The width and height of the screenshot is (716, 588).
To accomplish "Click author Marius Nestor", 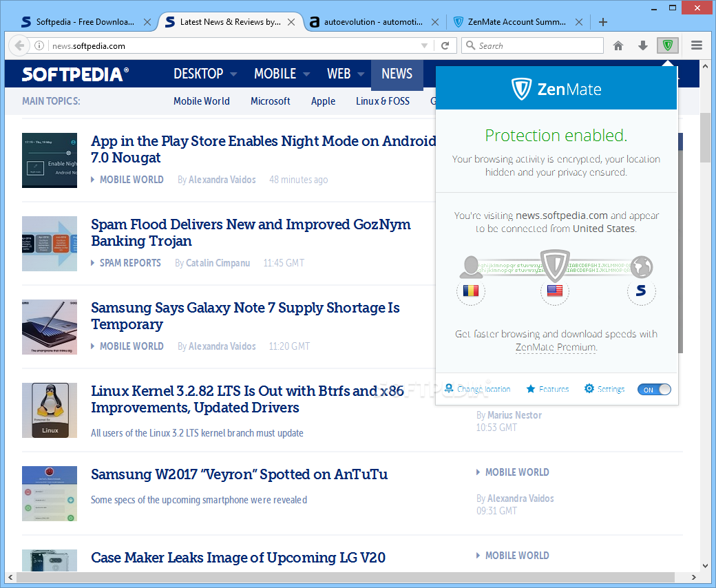I will [515, 415].
